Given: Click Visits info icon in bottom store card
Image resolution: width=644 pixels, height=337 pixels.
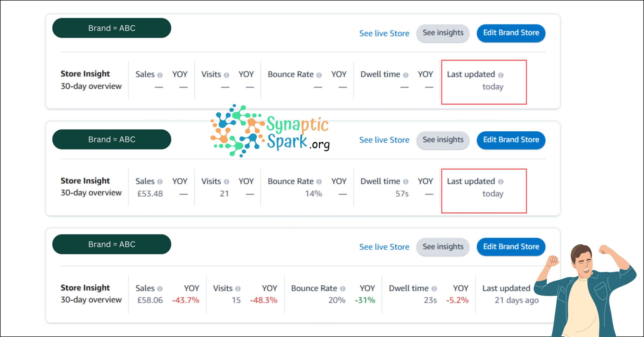Looking at the screenshot, I should pyautogui.click(x=238, y=289).
